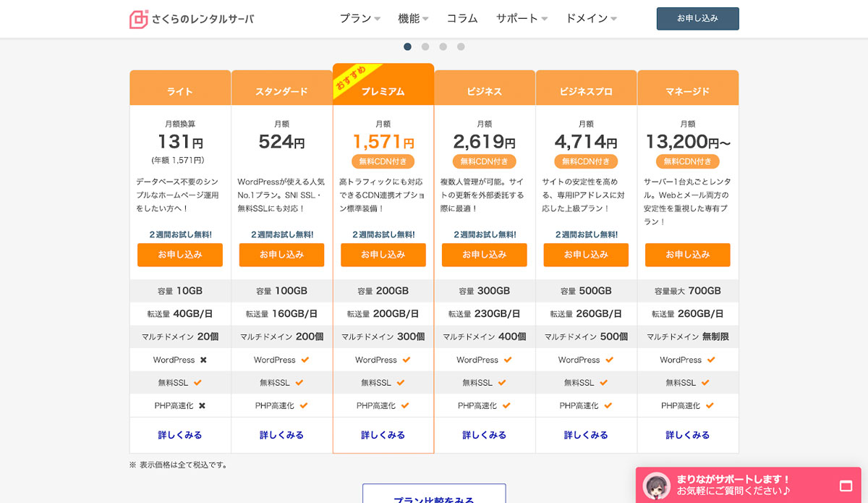Select the スタンダード plan header
The height and width of the screenshot is (503, 868).
(x=281, y=88)
